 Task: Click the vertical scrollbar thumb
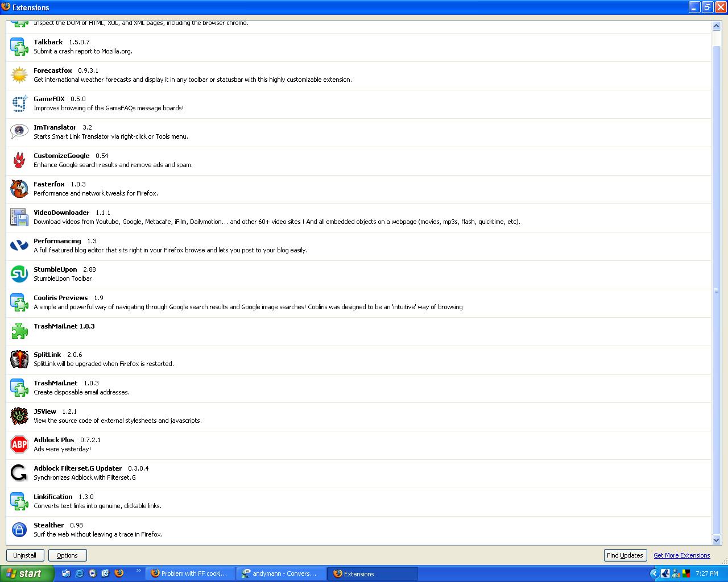(717, 290)
